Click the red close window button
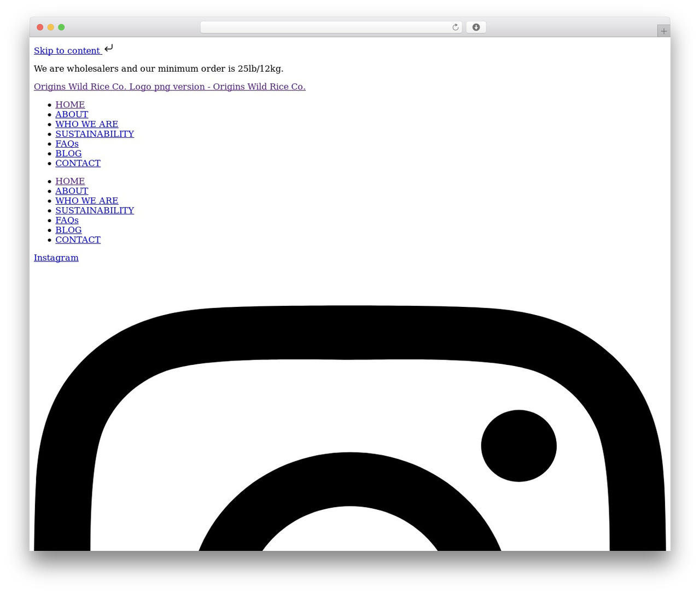The height and width of the screenshot is (593, 700). (x=40, y=27)
